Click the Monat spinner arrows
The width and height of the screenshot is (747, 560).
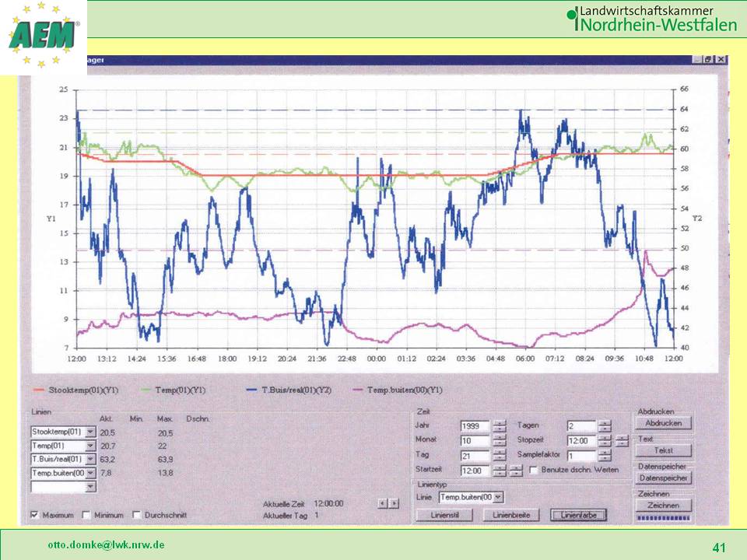(500, 441)
